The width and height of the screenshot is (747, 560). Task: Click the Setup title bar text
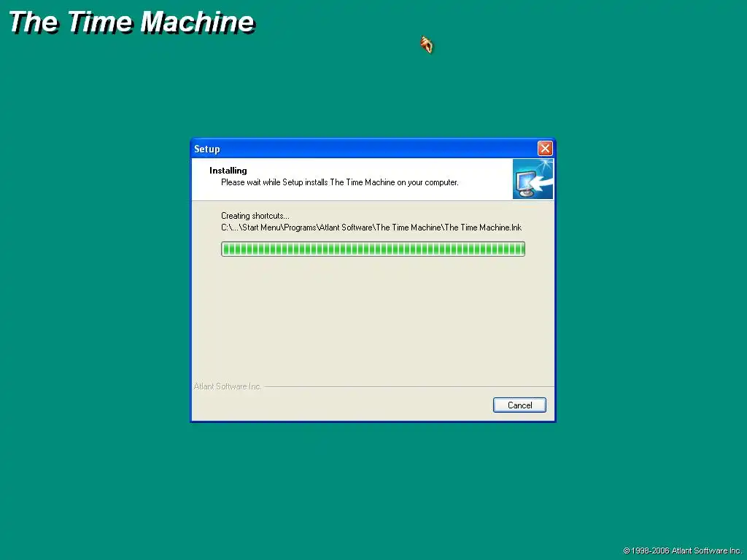click(206, 149)
